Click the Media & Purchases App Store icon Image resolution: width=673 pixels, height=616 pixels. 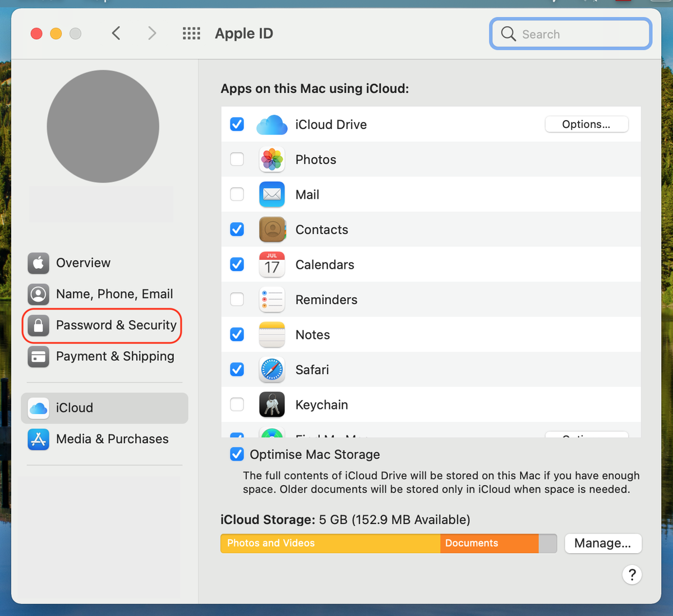pyautogui.click(x=38, y=439)
